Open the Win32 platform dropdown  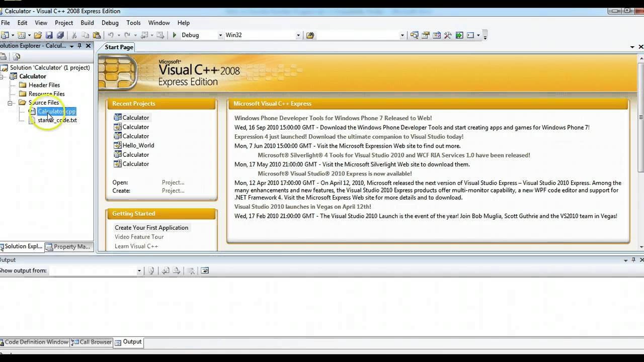click(298, 35)
